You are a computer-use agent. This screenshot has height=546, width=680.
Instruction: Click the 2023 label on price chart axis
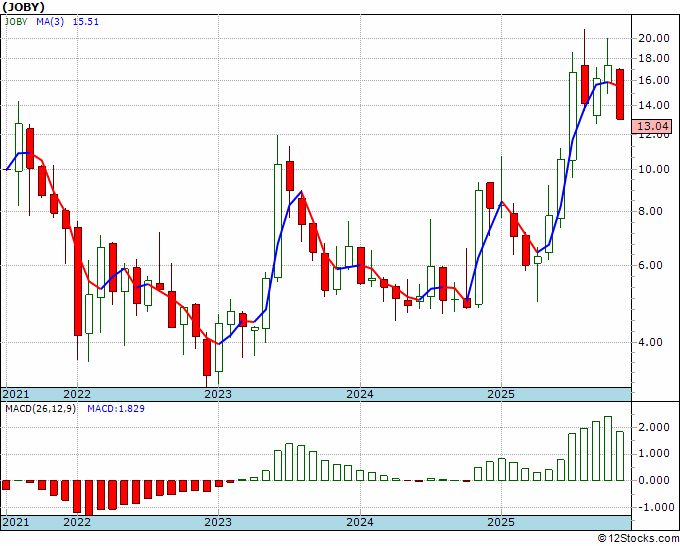coord(218,394)
